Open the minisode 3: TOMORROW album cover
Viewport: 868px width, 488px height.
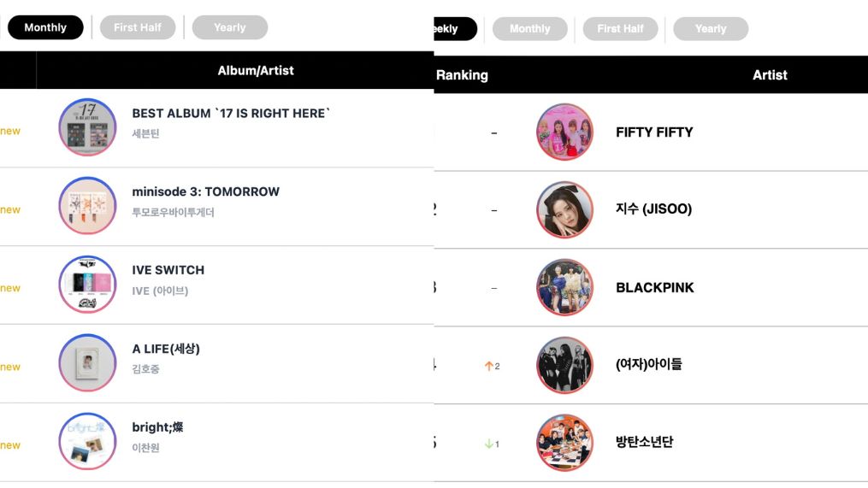point(87,206)
